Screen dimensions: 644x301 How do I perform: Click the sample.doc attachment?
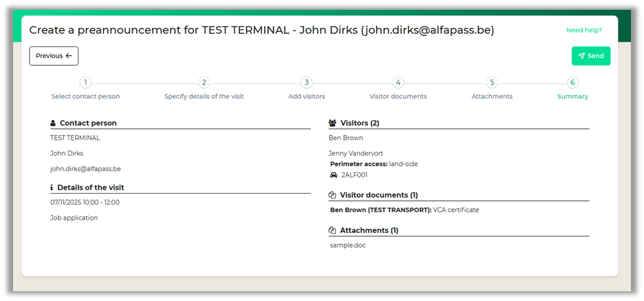tap(348, 245)
